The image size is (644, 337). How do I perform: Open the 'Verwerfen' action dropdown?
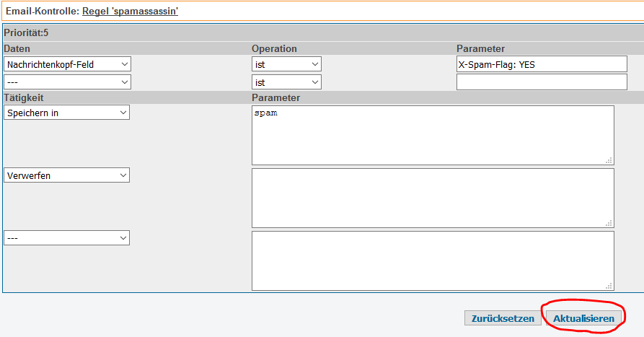pos(66,175)
